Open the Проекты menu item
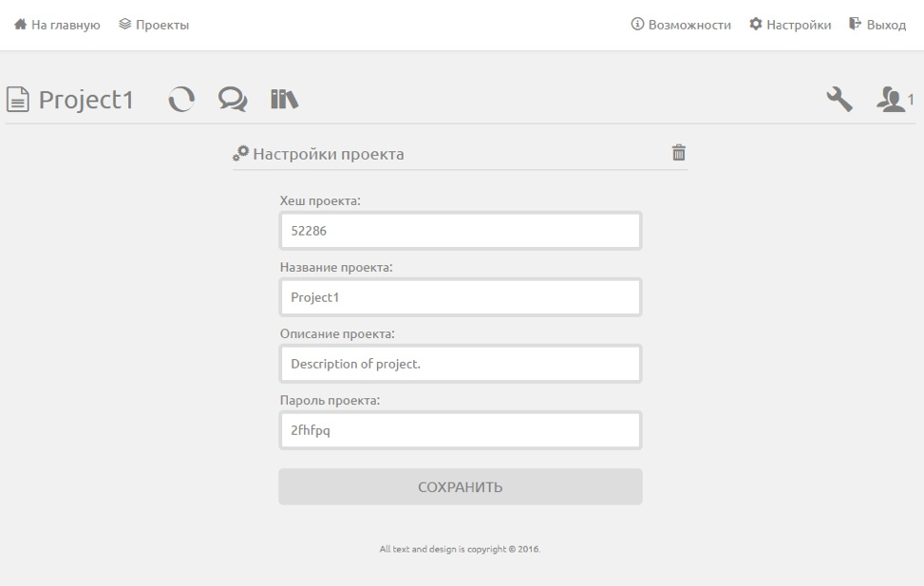The image size is (924, 586). pos(154,25)
